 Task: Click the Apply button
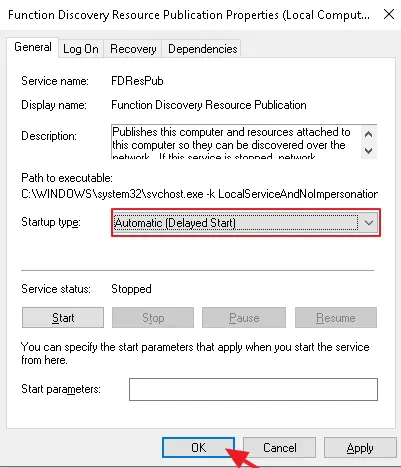360,448
